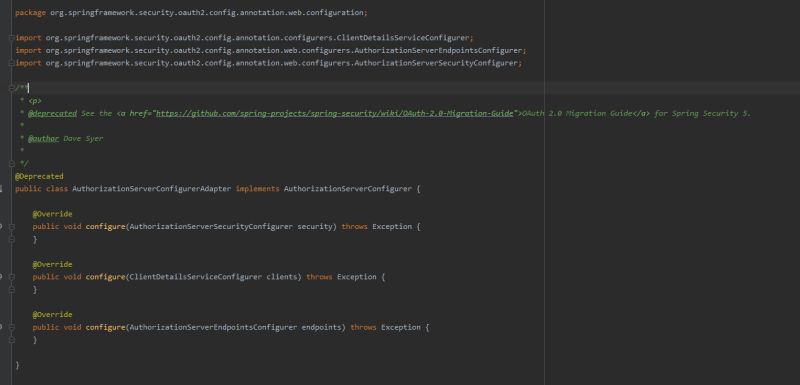Image resolution: width=800 pixels, height=385 pixels.
Task: Click the package keyword on the first line
Action: [31, 13]
